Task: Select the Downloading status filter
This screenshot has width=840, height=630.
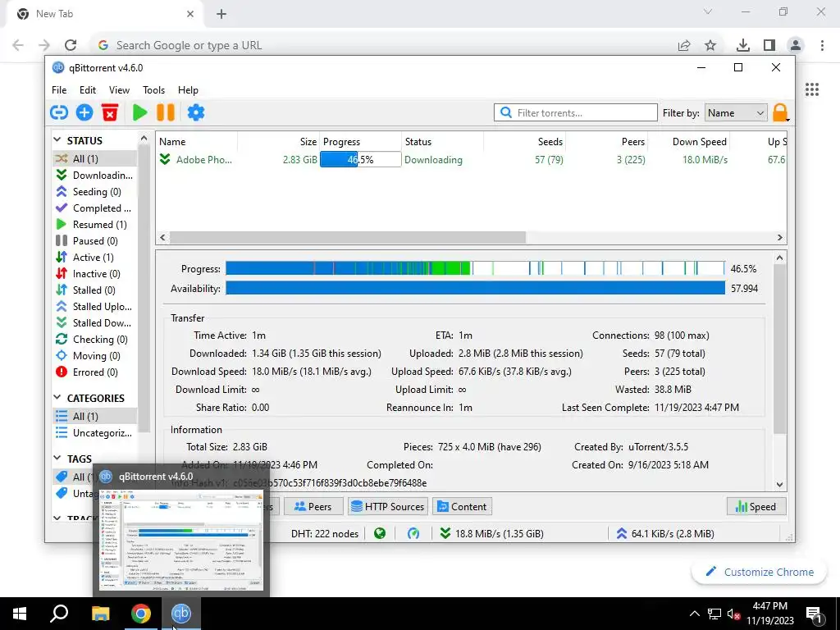Action: coord(95,176)
